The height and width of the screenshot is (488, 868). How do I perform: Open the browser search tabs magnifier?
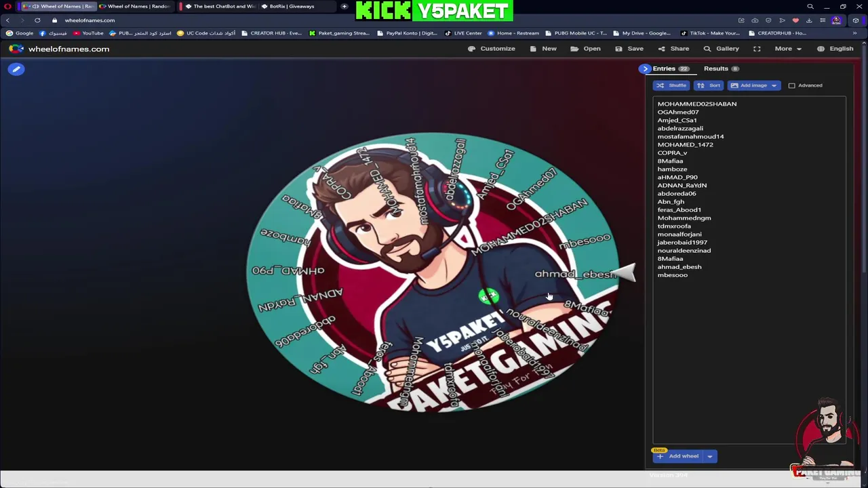coord(810,6)
